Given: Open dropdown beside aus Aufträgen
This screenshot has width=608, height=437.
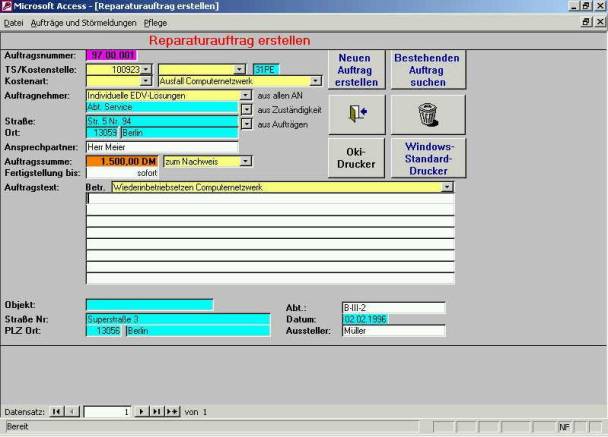Looking at the screenshot, I should [x=246, y=124].
